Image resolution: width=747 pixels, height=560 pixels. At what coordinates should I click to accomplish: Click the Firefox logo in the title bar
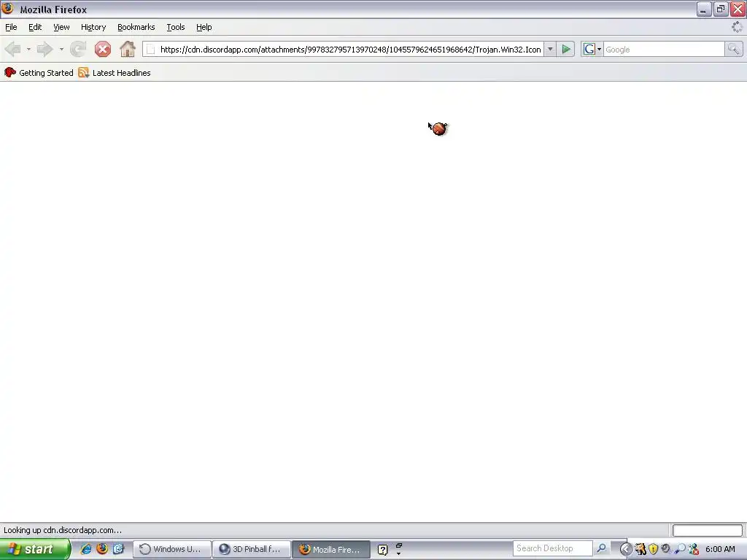(7, 9)
